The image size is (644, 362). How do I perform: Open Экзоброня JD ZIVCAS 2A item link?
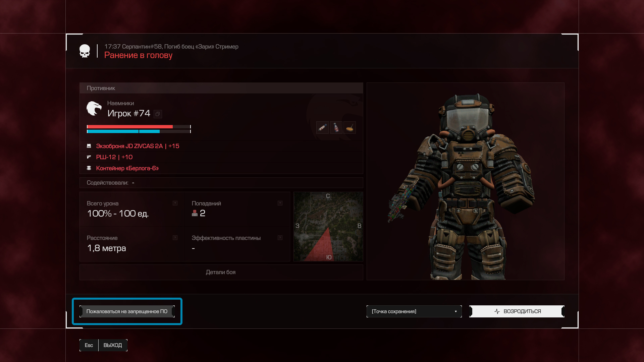tap(138, 146)
